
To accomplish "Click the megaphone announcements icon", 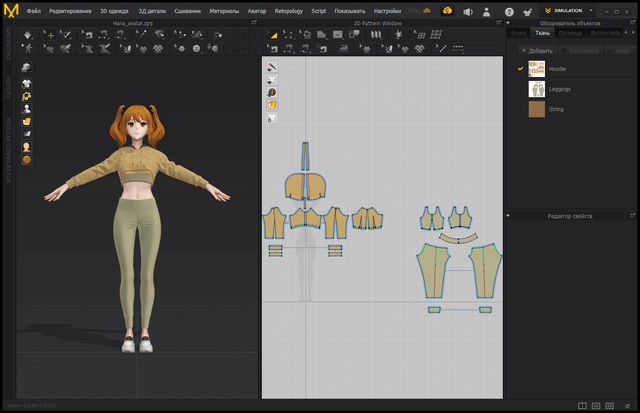I will [467, 11].
